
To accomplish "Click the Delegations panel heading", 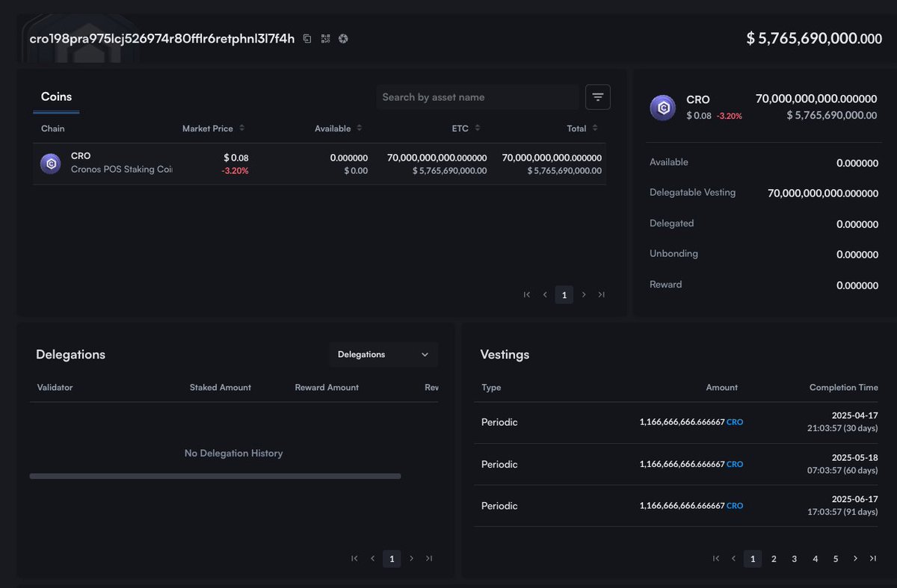I will click(70, 354).
